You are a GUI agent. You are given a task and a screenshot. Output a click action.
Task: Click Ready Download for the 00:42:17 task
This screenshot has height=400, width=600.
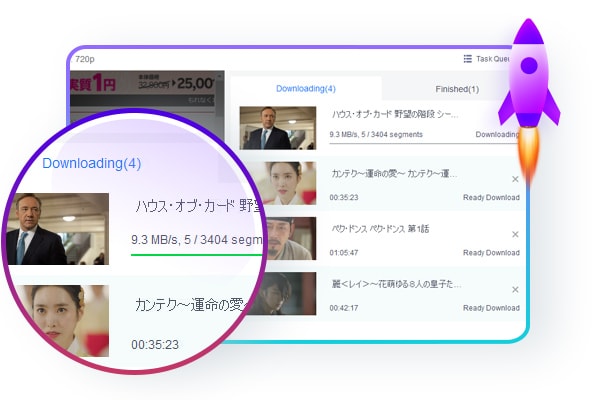tap(491, 308)
